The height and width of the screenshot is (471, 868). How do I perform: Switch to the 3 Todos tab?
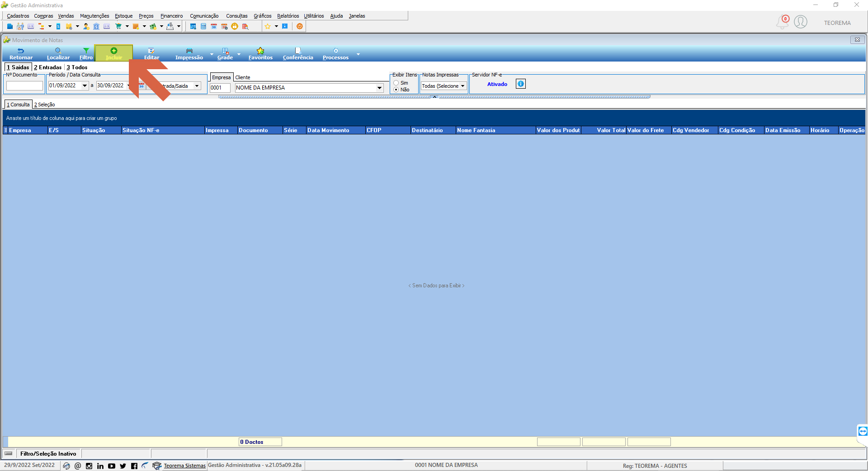click(x=77, y=67)
